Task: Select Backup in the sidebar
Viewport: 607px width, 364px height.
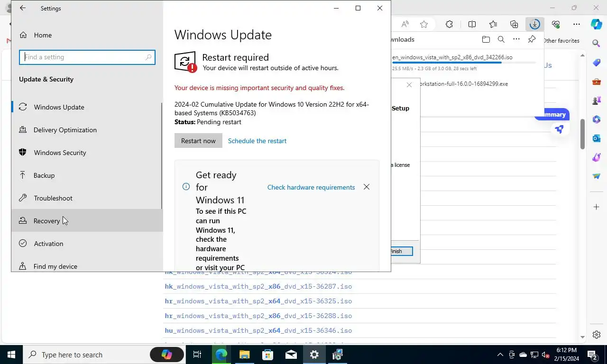Action: (87, 175)
